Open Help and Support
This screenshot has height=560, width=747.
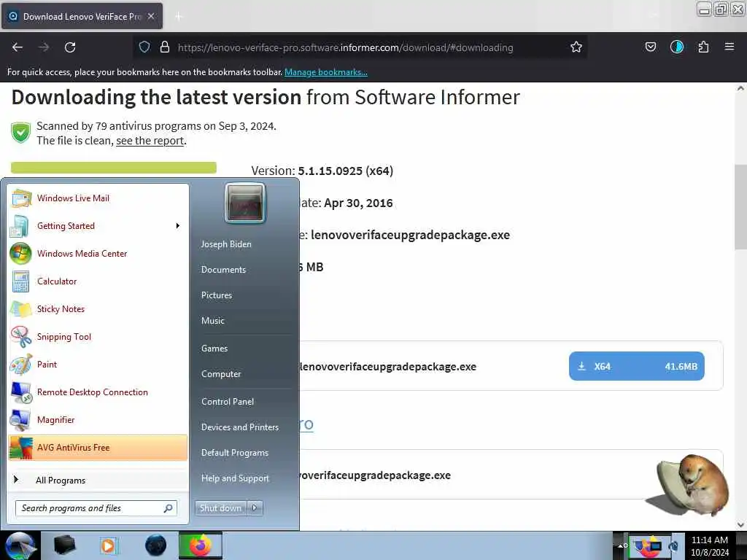tap(236, 478)
